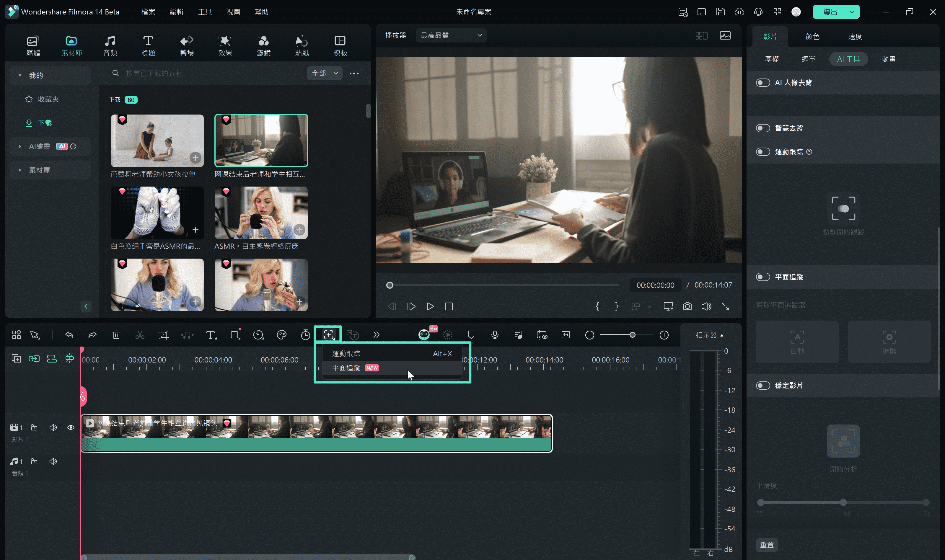Toggle AI 人像去背 switch on
This screenshot has width=945, height=560.
pyautogui.click(x=762, y=82)
